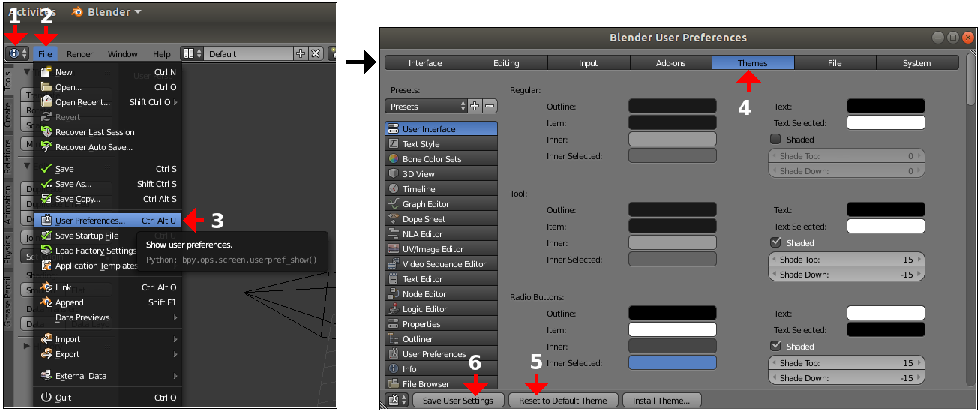
Task: Open the Window menu
Action: [122, 53]
